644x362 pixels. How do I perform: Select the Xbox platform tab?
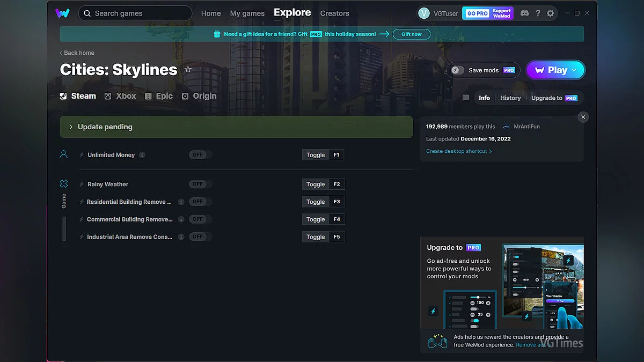tap(120, 97)
